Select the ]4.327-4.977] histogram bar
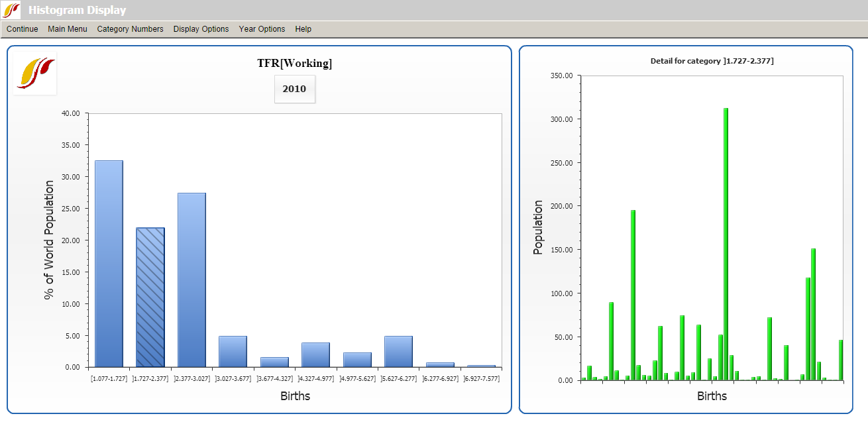Screen dimensions: 868x424 click(x=315, y=355)
